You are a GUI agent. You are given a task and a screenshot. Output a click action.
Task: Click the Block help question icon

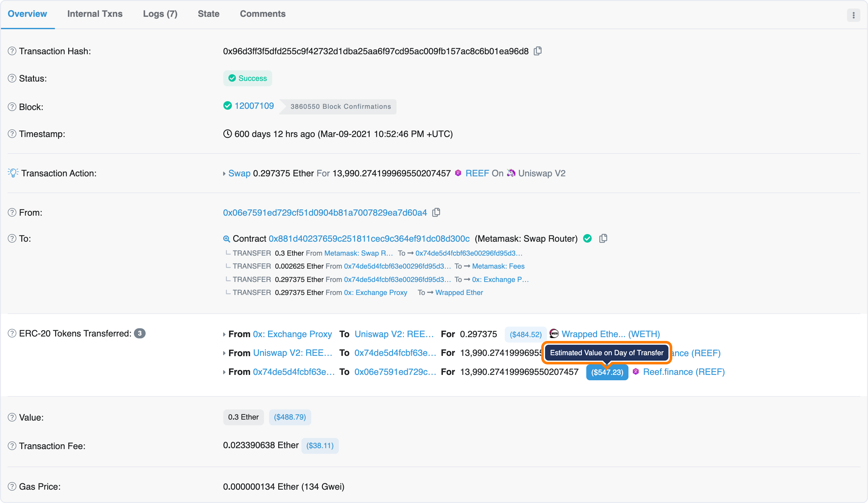(12, 107)
